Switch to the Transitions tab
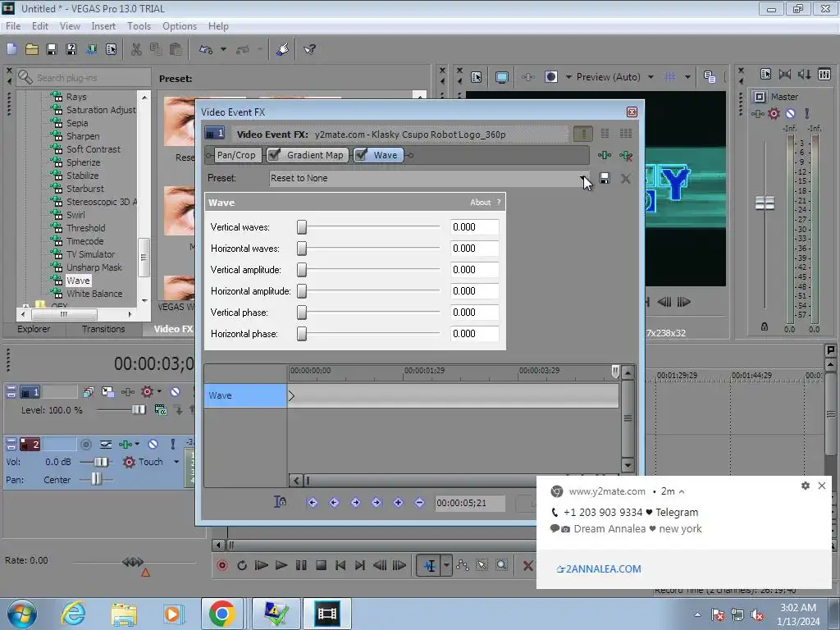This screenshot has width=840, height=630. coord(103,329)
